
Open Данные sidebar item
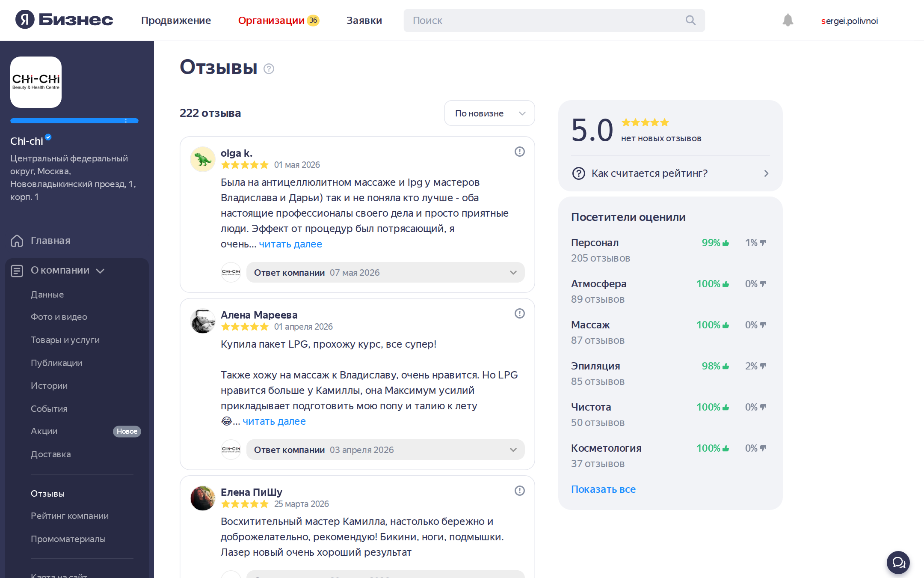[x=47, y=295]
